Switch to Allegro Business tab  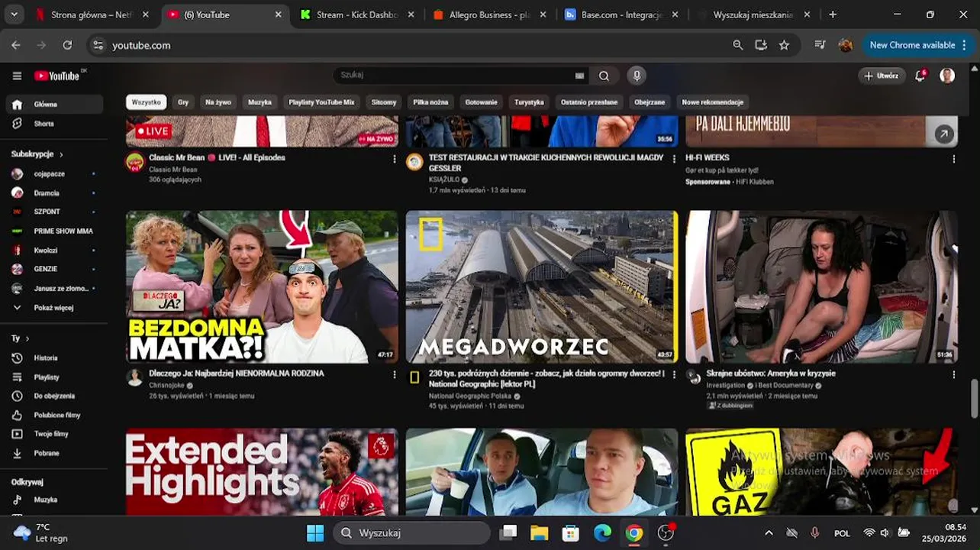(488, 15)
